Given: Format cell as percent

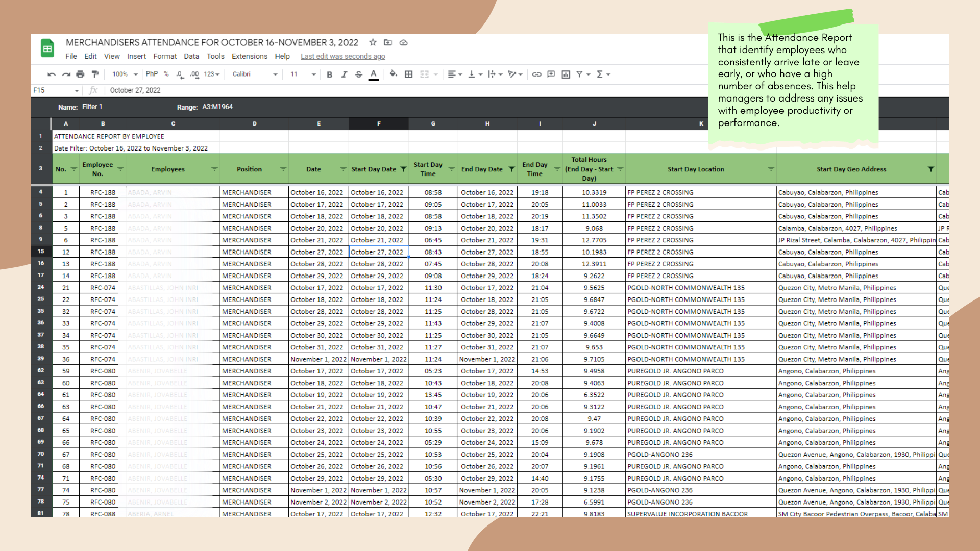Looking at the screenshot, I should tap(166, 74).
